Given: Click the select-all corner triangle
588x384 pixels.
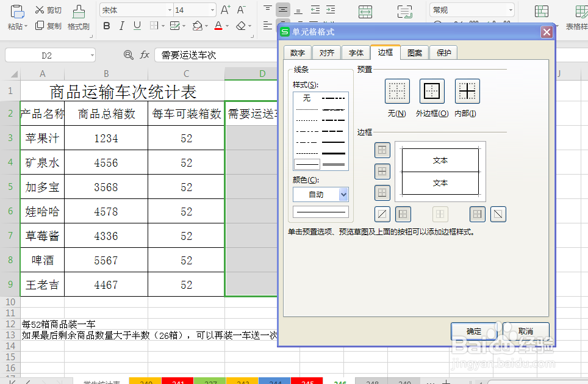Looking at the screenshot, I should pos(13,74).
